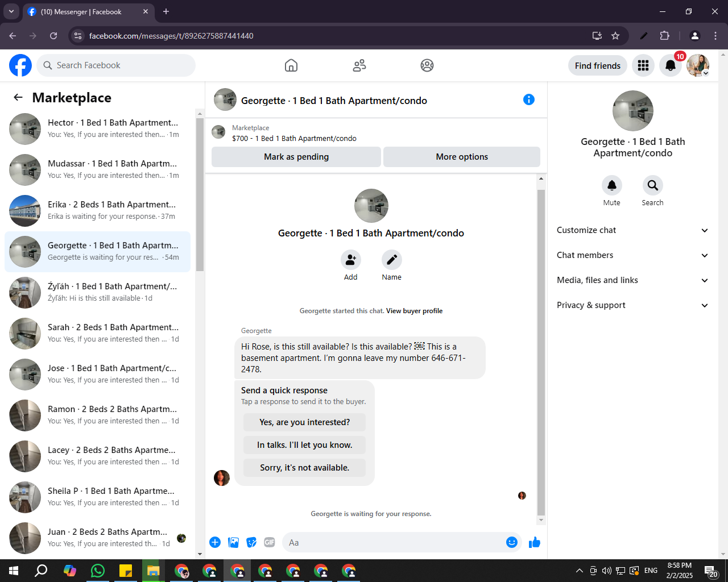728x582 pixels.
Task: Open the Chrome three-dot menu
Action: tap(715, 36)
